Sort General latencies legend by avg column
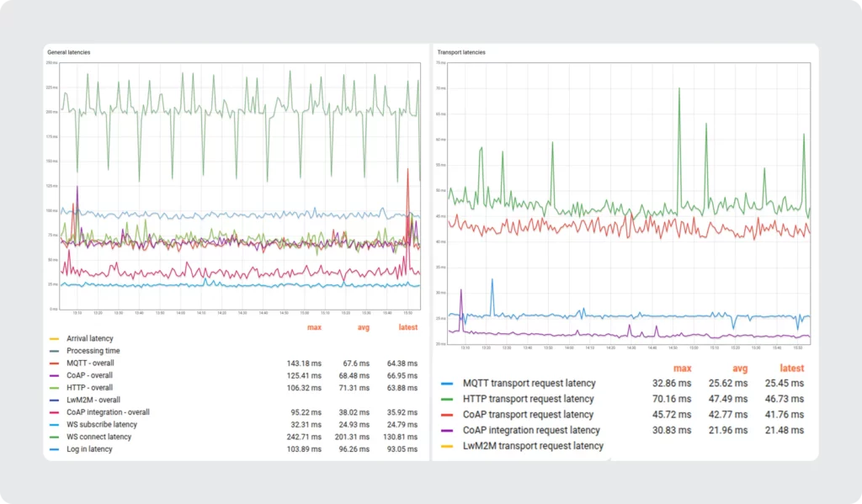This screenshot has height=504, width=862. [x=364, y=326]
